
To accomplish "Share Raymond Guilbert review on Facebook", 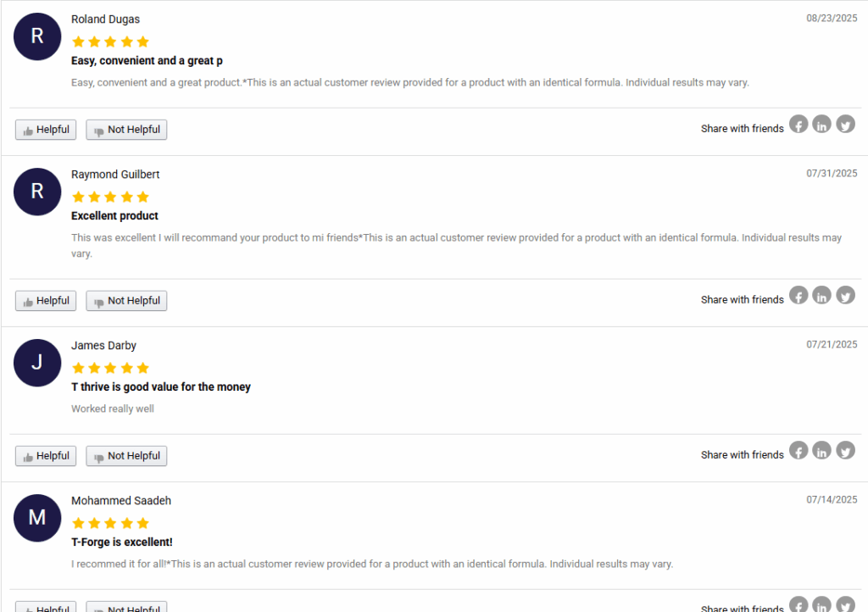I will click(x=798, y=295).
